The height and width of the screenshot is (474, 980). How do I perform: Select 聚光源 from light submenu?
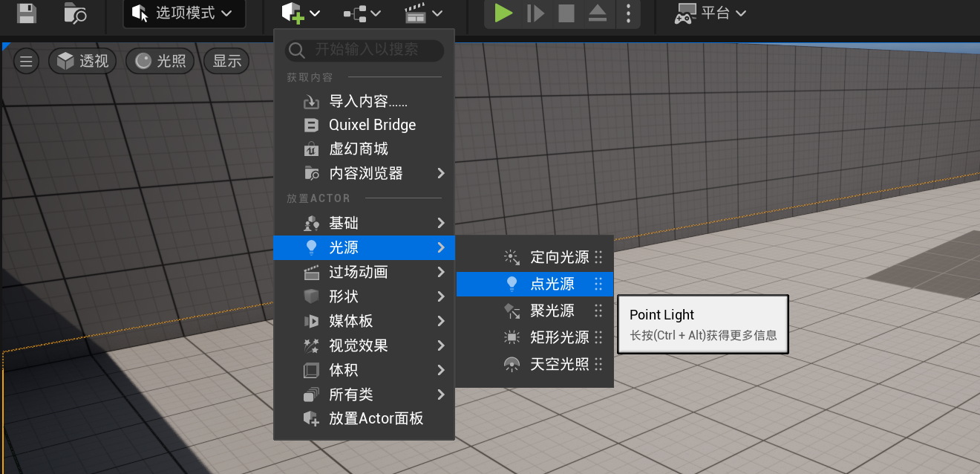click(552, 311)
